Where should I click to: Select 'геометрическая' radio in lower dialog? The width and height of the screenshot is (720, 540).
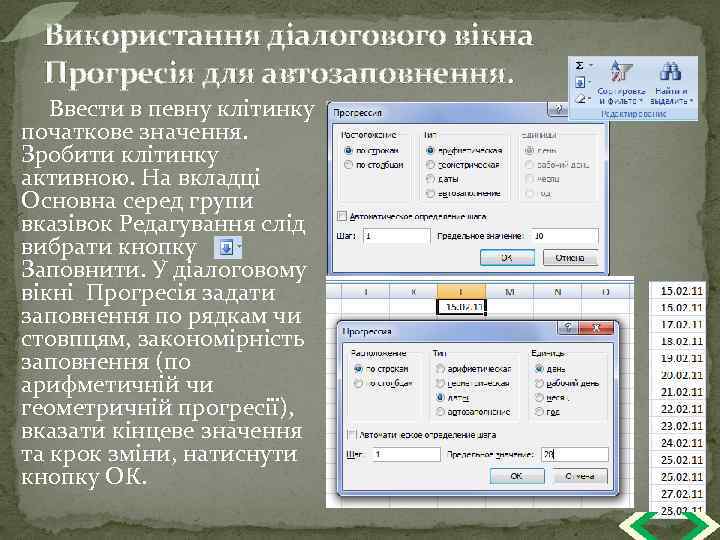click(x=440, y=383)
